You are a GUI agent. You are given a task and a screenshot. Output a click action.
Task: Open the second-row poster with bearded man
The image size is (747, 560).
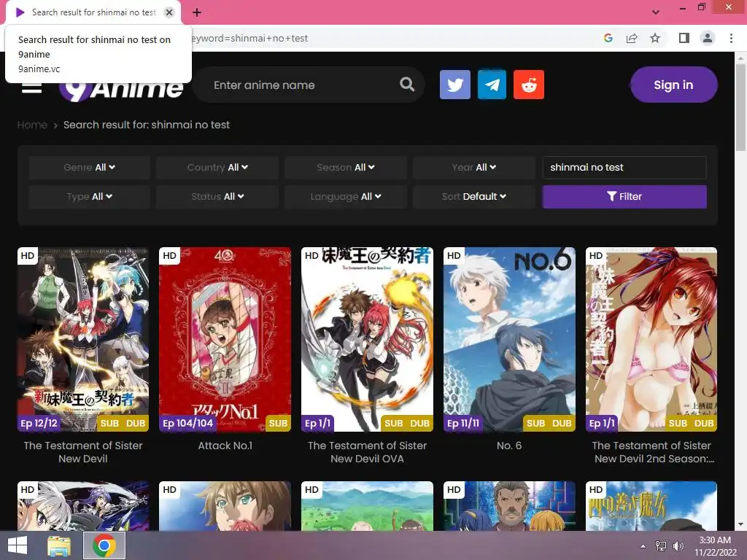509,506
